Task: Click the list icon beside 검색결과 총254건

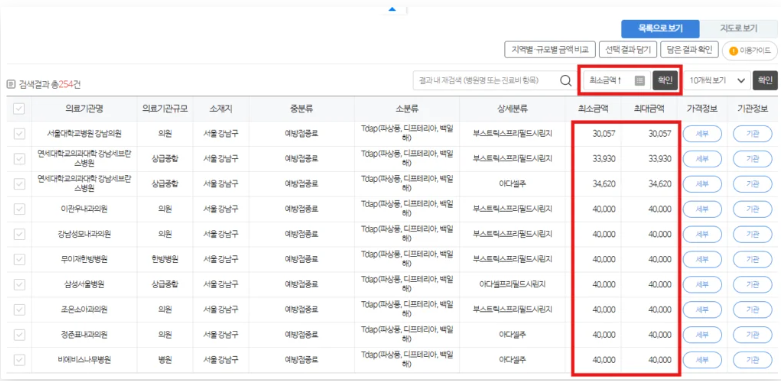Action: pos(11,85)
